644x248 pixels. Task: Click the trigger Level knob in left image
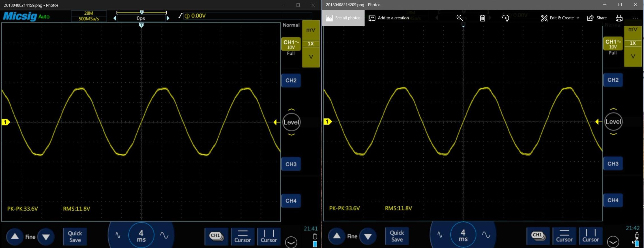click(x=291, y=122)
